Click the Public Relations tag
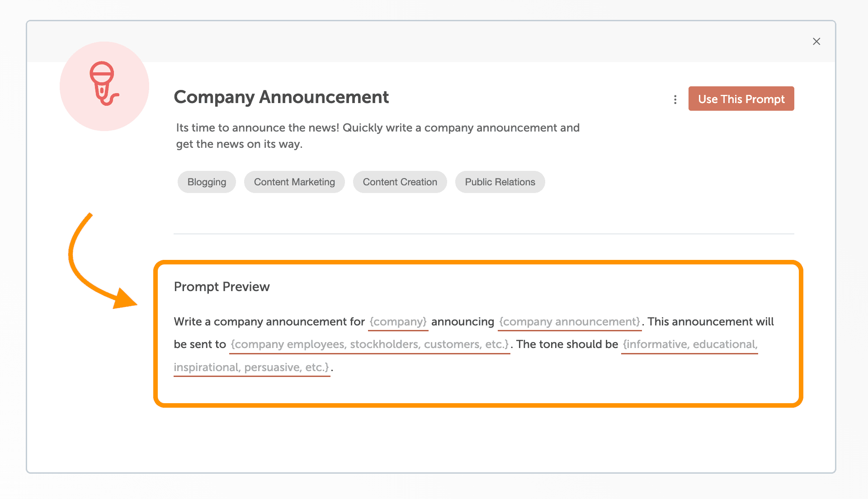This screenshot has height=499, width=868. coord(500,182)
